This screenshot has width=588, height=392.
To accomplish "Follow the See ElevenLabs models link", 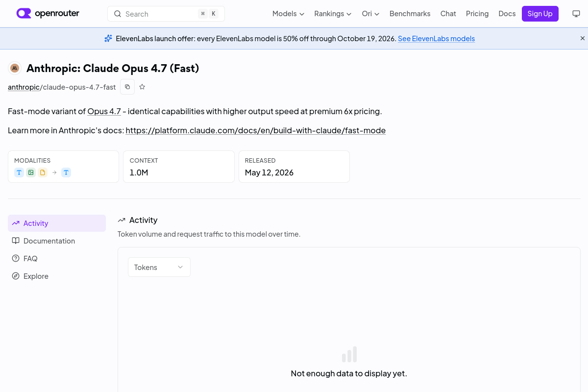I will pos(436,39).
